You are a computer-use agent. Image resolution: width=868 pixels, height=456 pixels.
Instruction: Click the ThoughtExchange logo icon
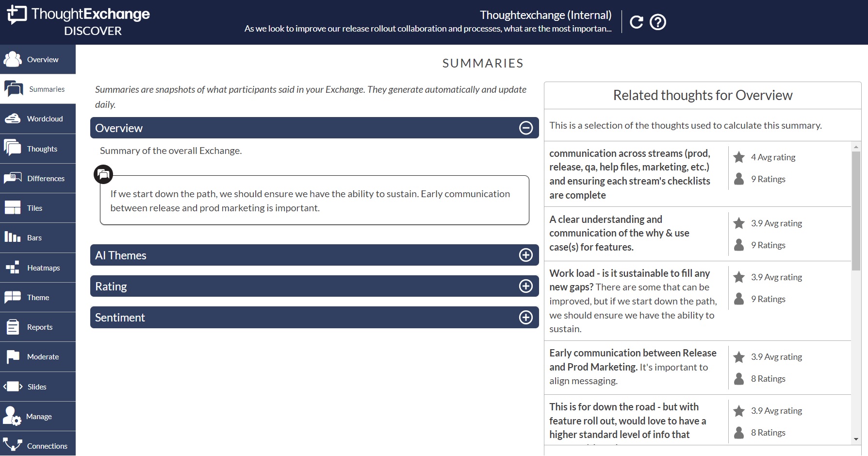17,15
